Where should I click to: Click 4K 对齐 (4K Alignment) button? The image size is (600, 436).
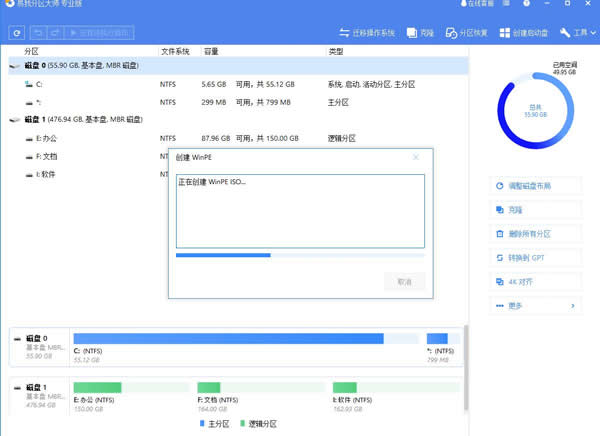(536, 282)
